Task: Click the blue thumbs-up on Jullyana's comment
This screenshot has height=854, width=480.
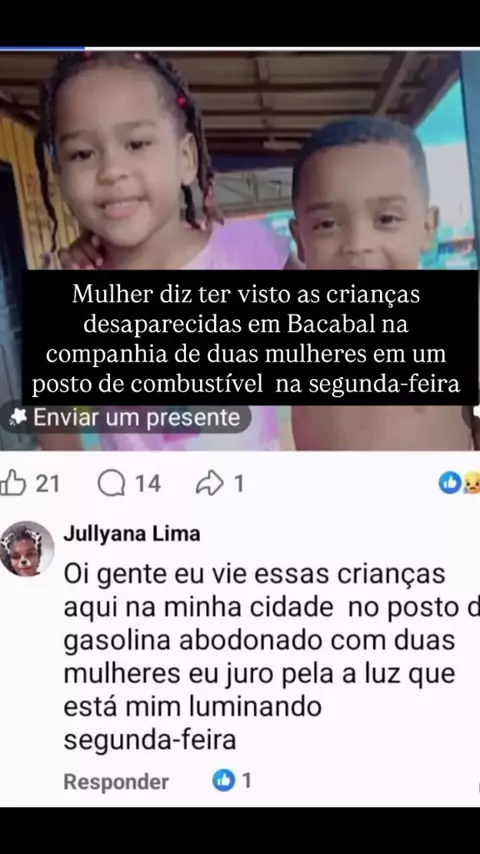Action: 223,780
